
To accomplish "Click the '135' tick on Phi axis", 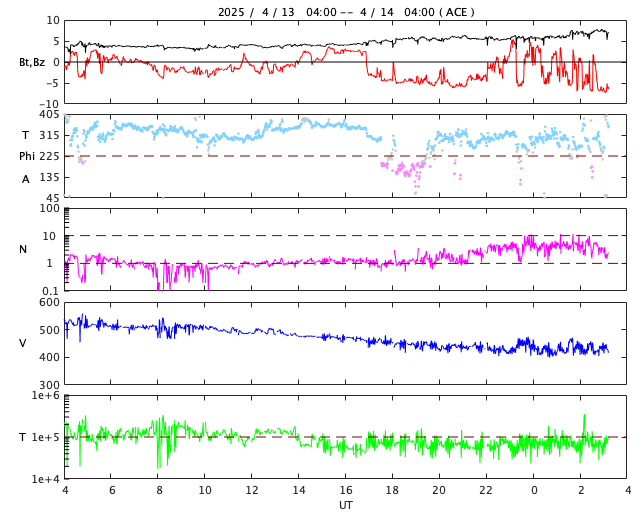I will tap(49, 177).
